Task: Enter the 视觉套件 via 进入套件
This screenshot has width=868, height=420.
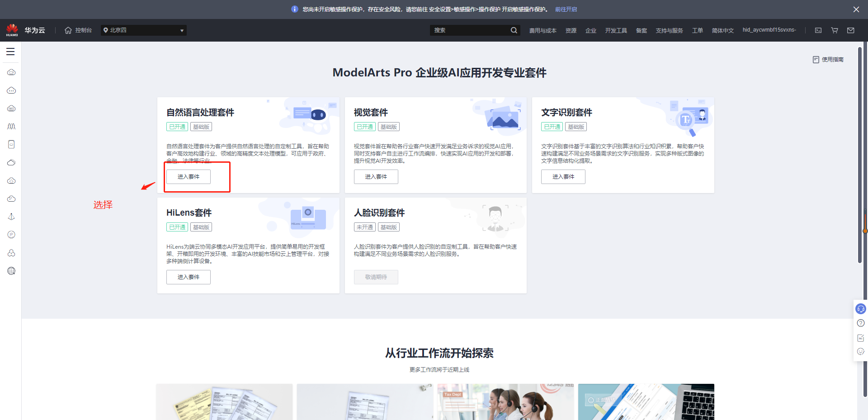Action: click(x=376, y=177)
